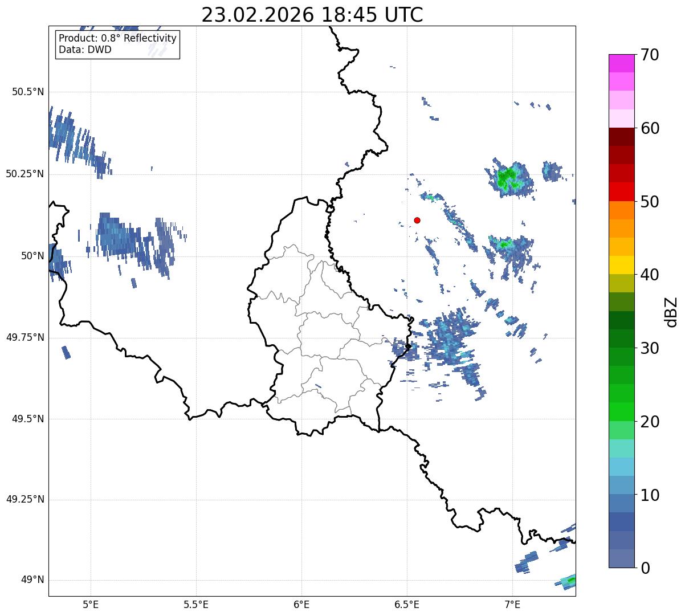The height and width of the screenshot is (616, 685).
Task: Click the dark maroon swatch just below 60 dBZ
Action: pyautogui.click(x=622, y=137)
